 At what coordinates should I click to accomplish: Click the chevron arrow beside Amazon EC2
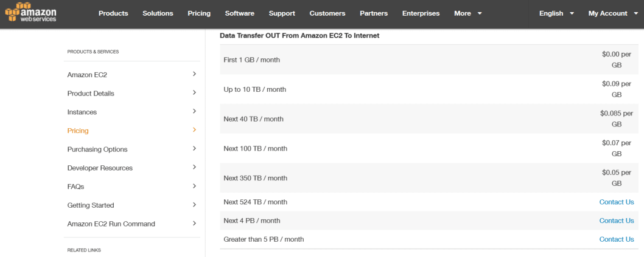(194, 74)
